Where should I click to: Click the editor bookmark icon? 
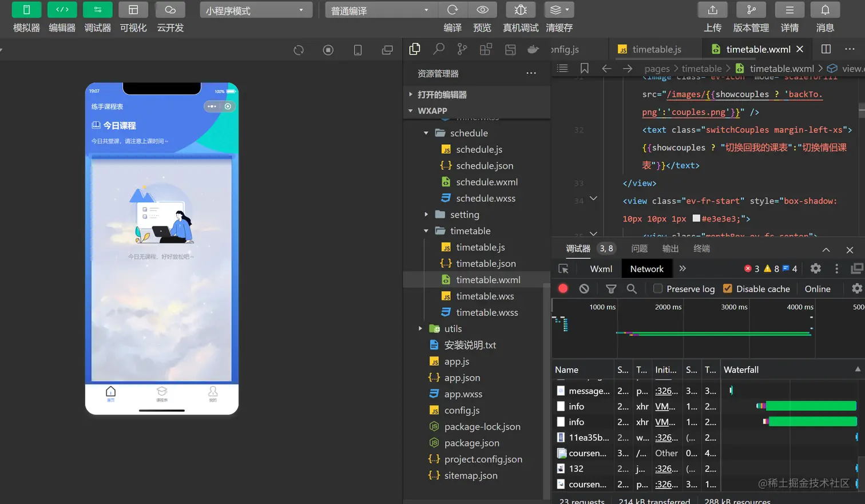584,68
